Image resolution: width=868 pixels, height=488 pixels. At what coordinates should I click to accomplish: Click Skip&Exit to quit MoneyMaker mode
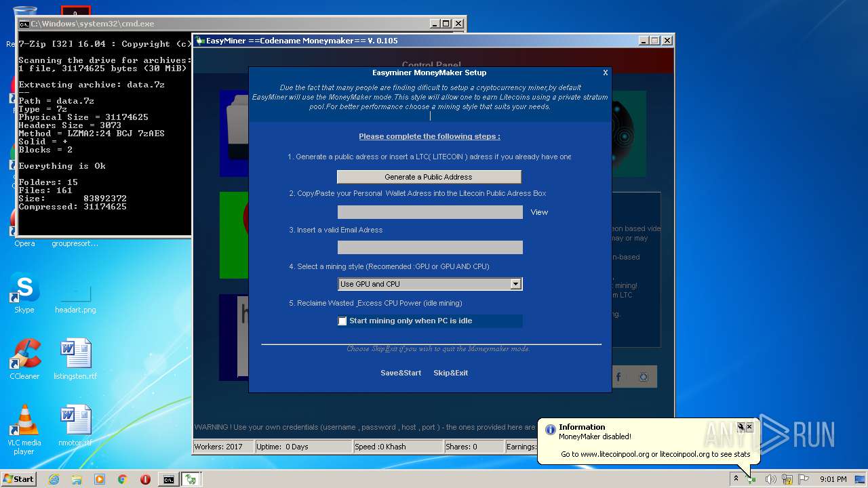point(451,373)
